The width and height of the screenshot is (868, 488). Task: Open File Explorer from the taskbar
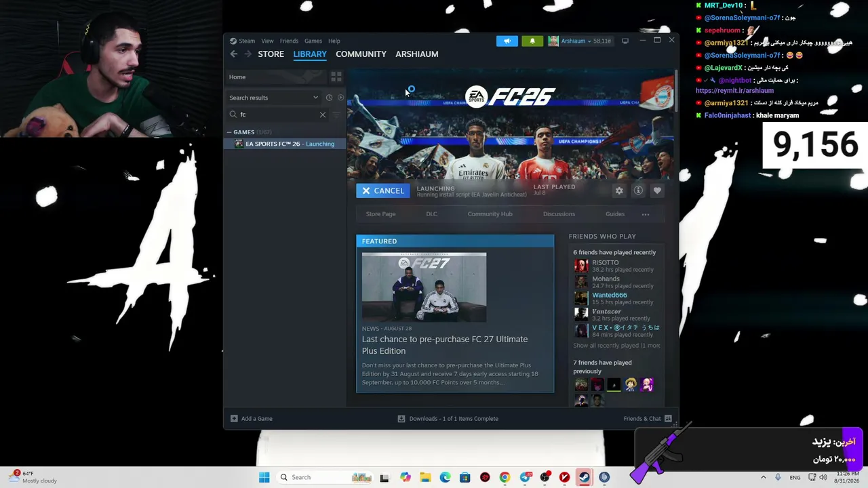pos(425,477)
